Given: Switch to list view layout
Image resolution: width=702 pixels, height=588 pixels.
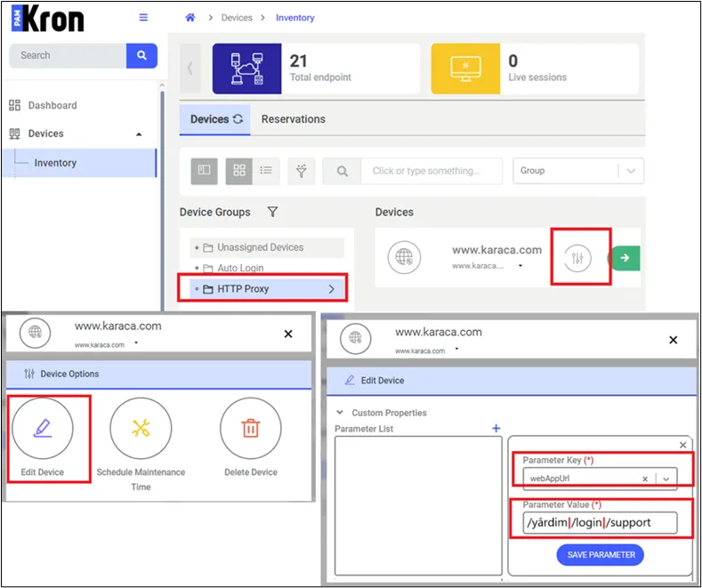Looking at the screenshot, I should coord(266,171).
